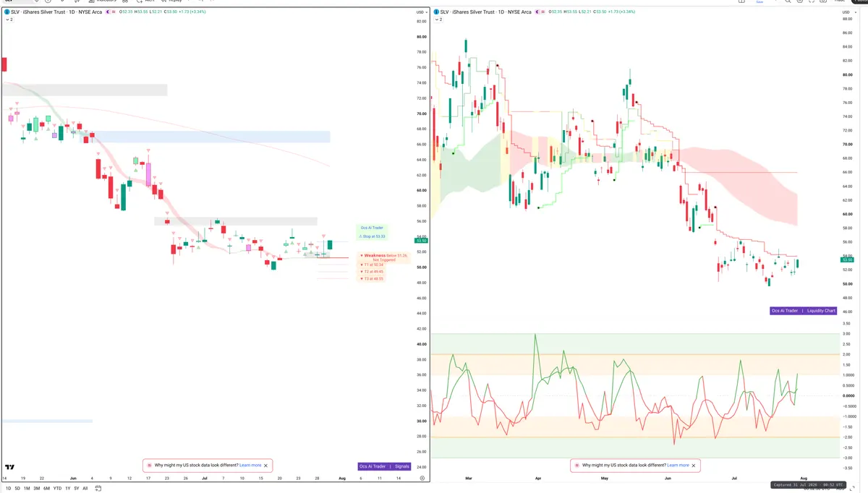Dismiss the right chart's US stock data notice
The height and width of the screenshot is (493, 868).
[x=694, y=466]
